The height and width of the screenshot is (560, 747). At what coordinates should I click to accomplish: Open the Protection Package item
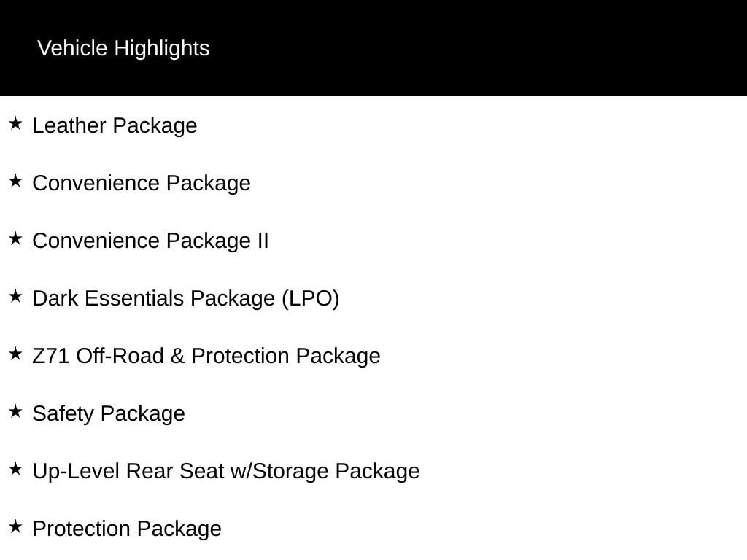point(127,529)
